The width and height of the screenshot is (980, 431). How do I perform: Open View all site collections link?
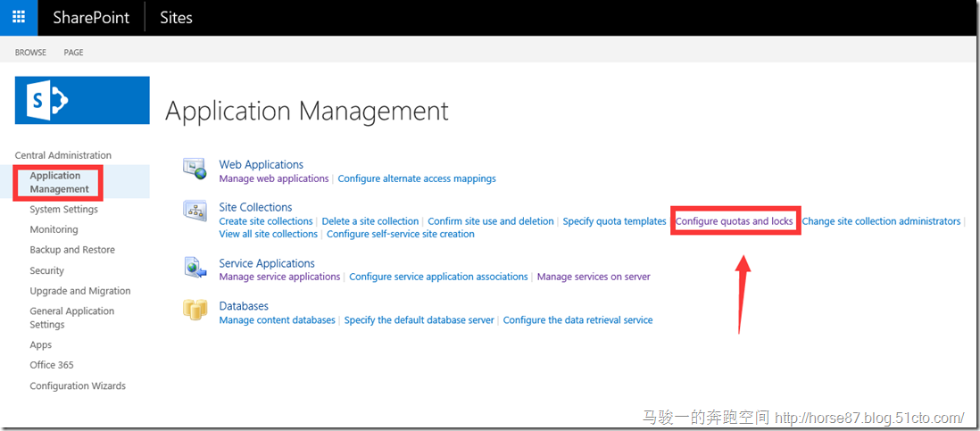click(x=268, y=234)
